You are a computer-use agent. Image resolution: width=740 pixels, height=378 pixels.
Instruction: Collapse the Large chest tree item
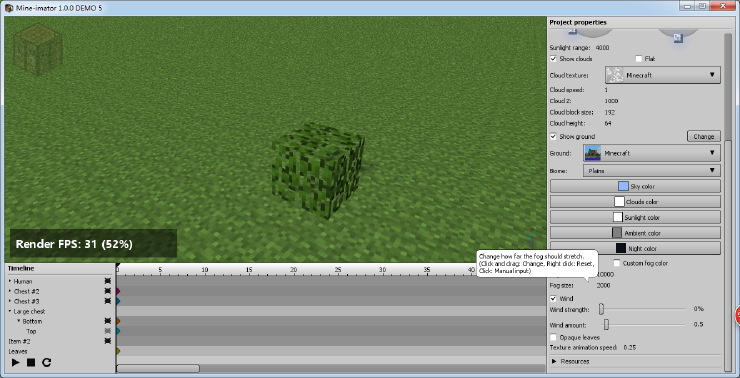click(x=10, y=311)
